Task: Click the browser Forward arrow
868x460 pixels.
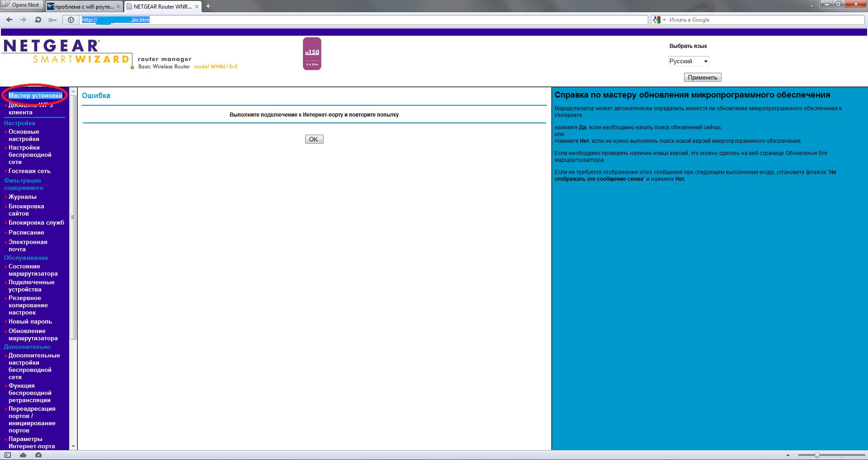Action: pyautogui.click(x=24, y=20)
